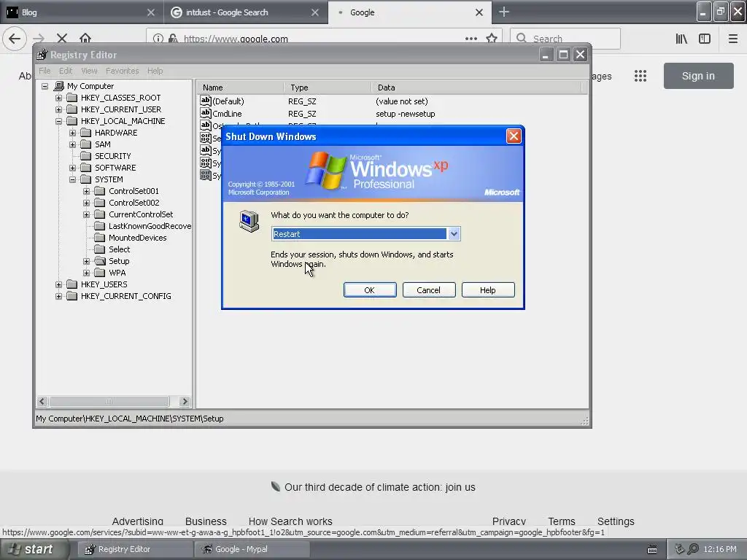Open Registry Editor Edit menu
This screenshot has width=747, height=560.
point(65,71)
